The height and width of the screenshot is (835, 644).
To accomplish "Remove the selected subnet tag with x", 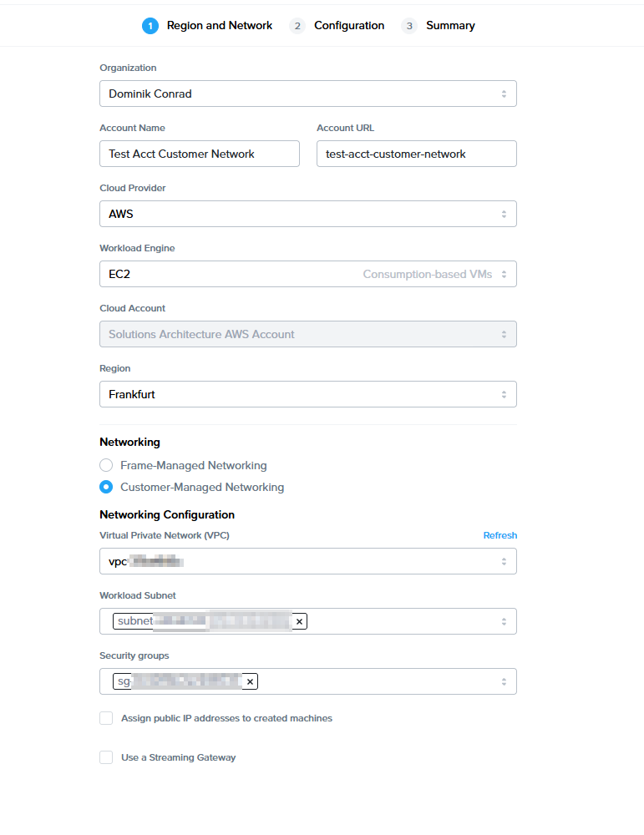I will point(299,621).
